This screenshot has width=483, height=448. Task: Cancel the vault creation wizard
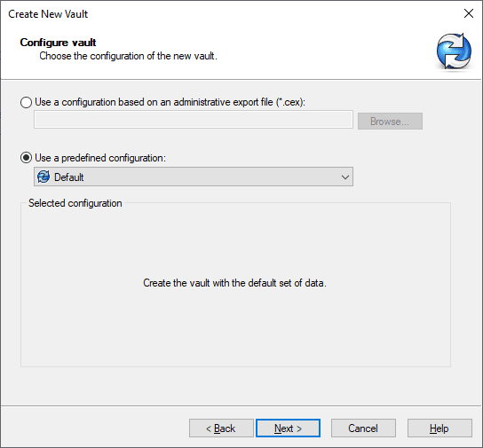(363, 428)
